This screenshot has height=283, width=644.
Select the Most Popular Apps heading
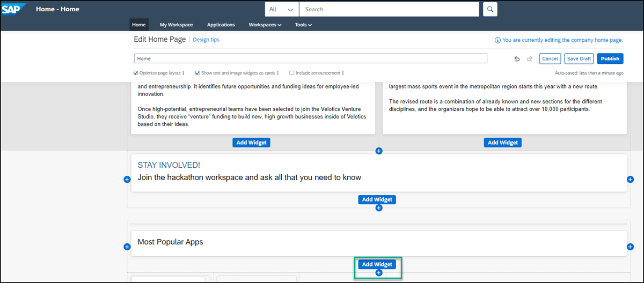point(171,242)
